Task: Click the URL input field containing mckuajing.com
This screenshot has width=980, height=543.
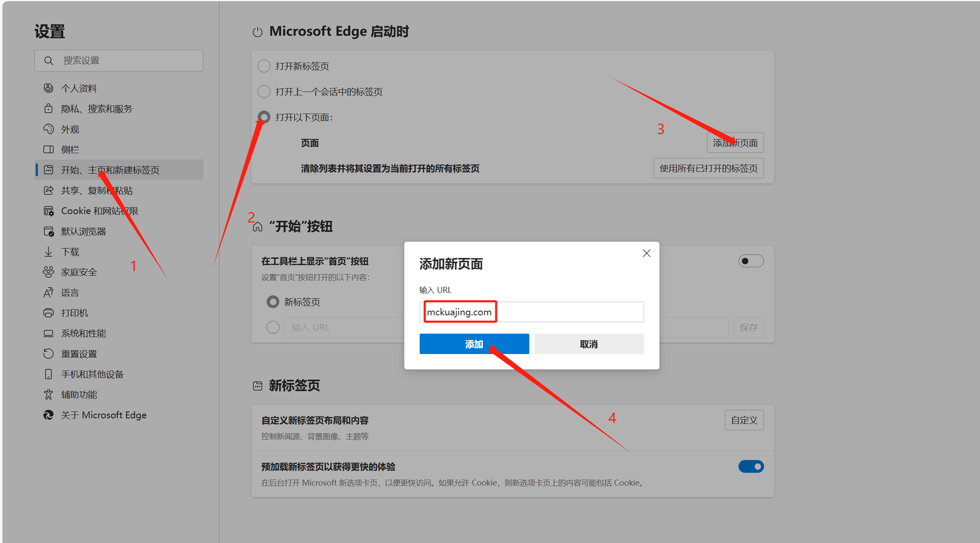Action: 532,312
